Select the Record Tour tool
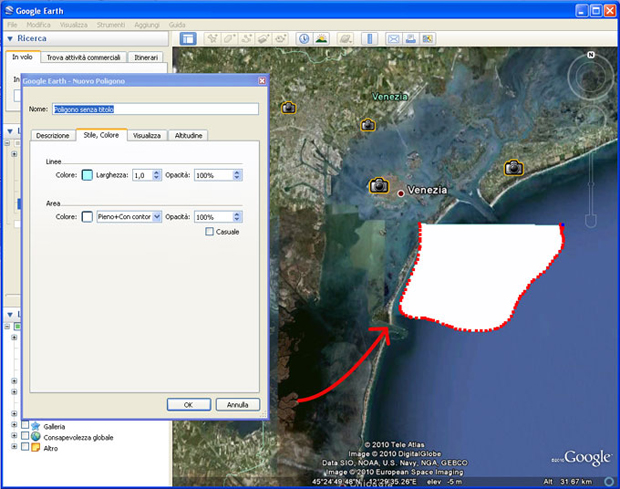The image size is (620, 489). 281,39
